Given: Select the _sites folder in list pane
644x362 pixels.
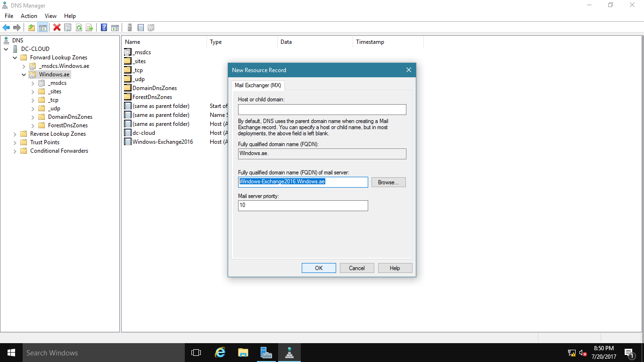Looking at the screenshot, I should click(139, 61).
